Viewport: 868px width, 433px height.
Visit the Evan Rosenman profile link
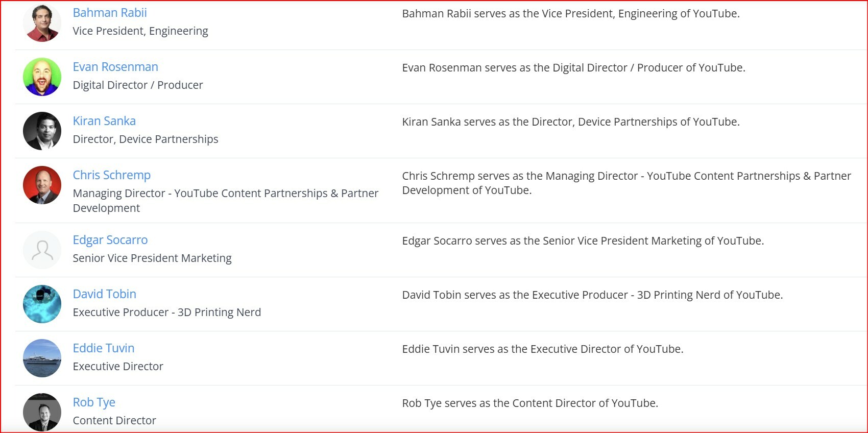pyautogui.click(x=115, y=67)
